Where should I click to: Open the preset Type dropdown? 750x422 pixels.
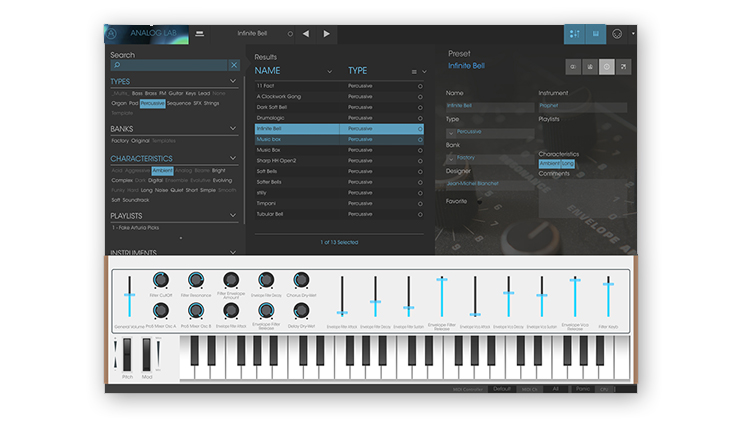(451, 133)
